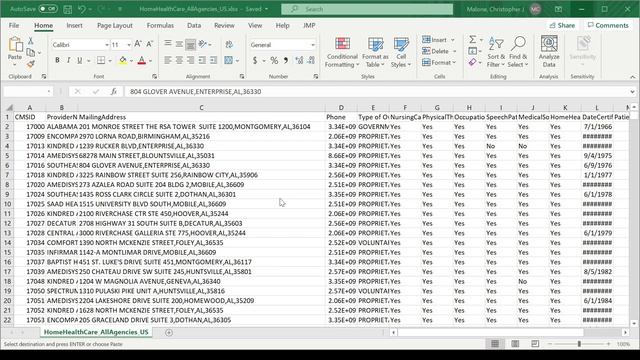Viewport: 640px width, 360px height.
Task: Open the Format cells menu
Action: click(x=439, y=62)
